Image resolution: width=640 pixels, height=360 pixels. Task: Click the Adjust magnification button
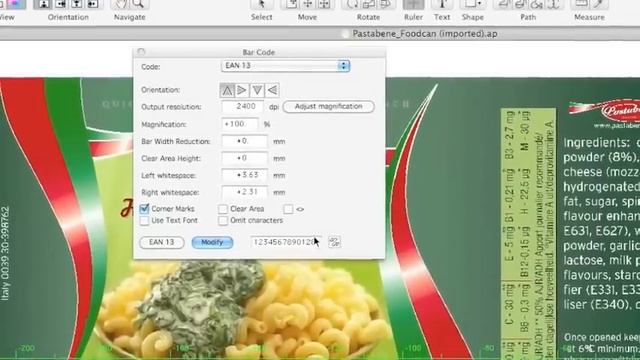(x=329, y=107)
